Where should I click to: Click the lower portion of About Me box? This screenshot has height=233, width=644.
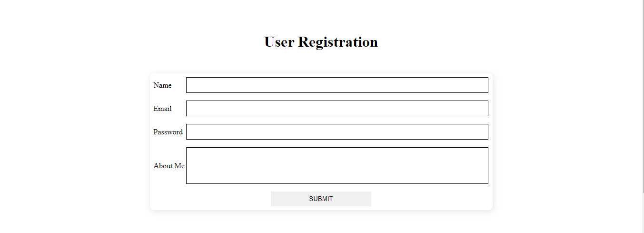[x=337, y=177]
